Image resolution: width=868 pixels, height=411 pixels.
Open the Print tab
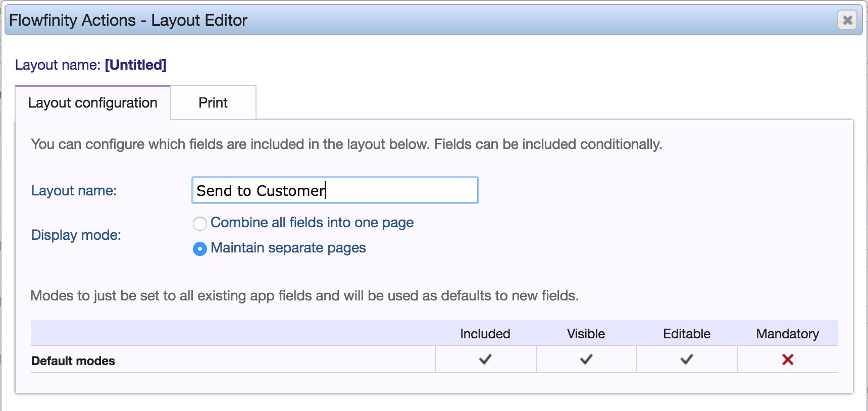click(x=213, y=103)
